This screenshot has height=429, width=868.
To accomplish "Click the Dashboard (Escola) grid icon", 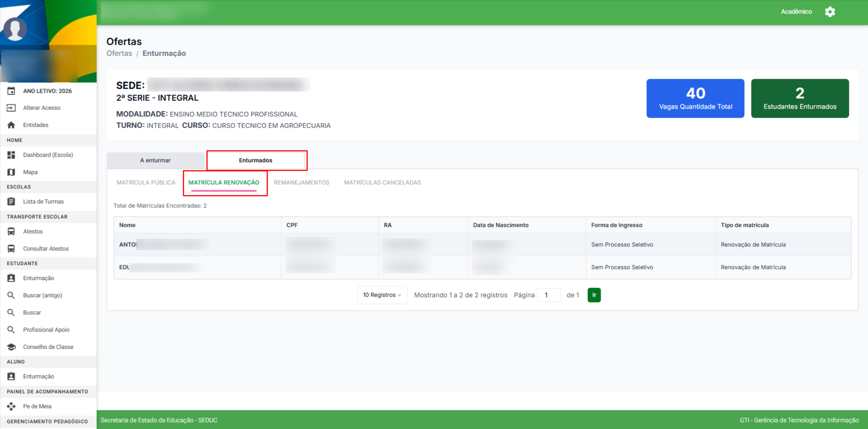I will pos(11,155).
